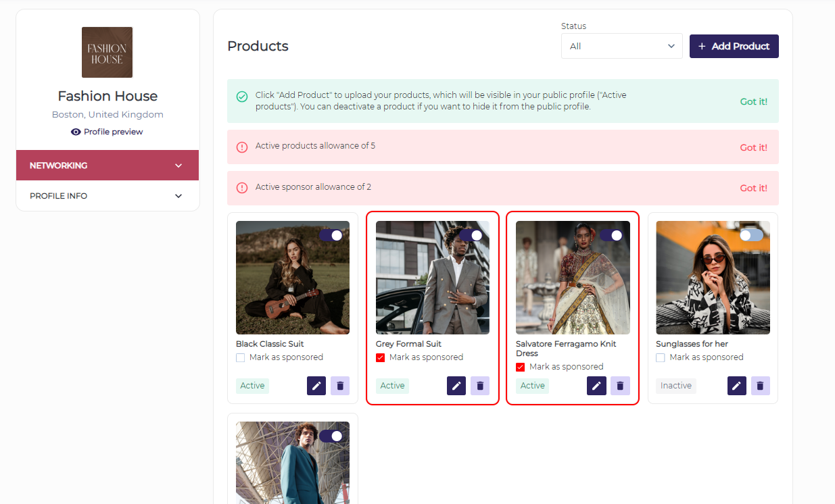The image size is (835, 504).
Task: Click the Sunglasses for her product name
Action: tap(692, 344)
